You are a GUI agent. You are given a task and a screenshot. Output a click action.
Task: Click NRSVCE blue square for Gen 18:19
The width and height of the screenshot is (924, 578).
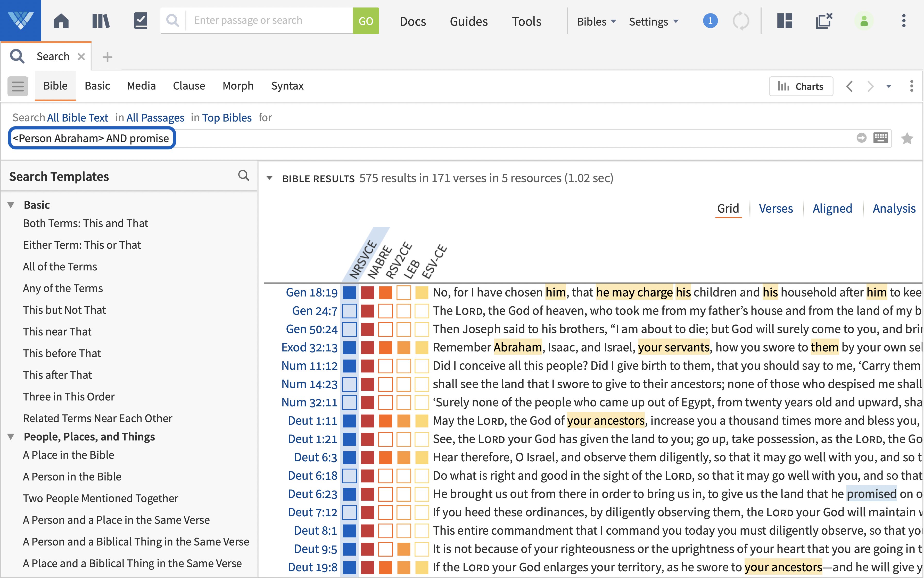[349, 293]
